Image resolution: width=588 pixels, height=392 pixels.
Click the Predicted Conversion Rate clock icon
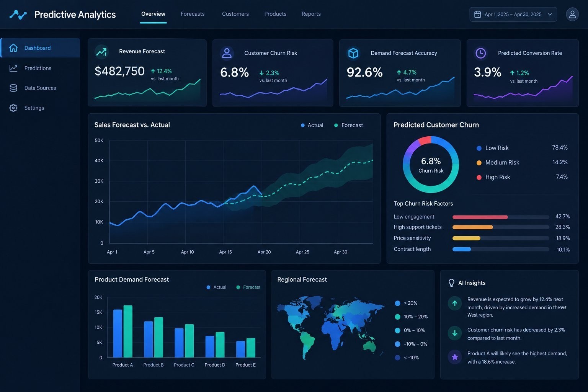pyautogui.click(x=480, y=53)
